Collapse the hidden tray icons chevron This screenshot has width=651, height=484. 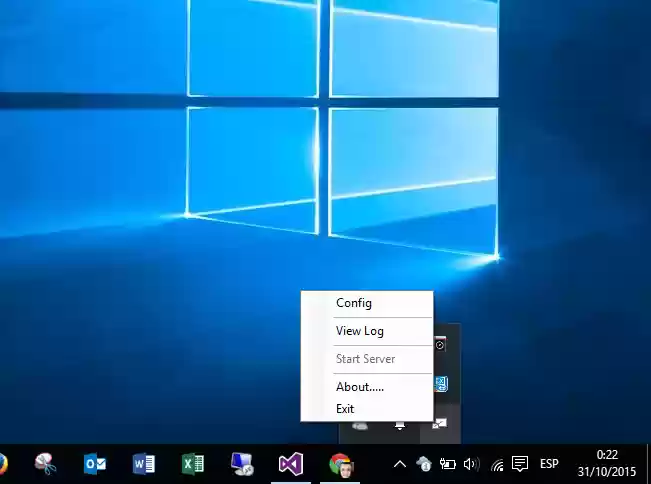click(x=399, y=464)
